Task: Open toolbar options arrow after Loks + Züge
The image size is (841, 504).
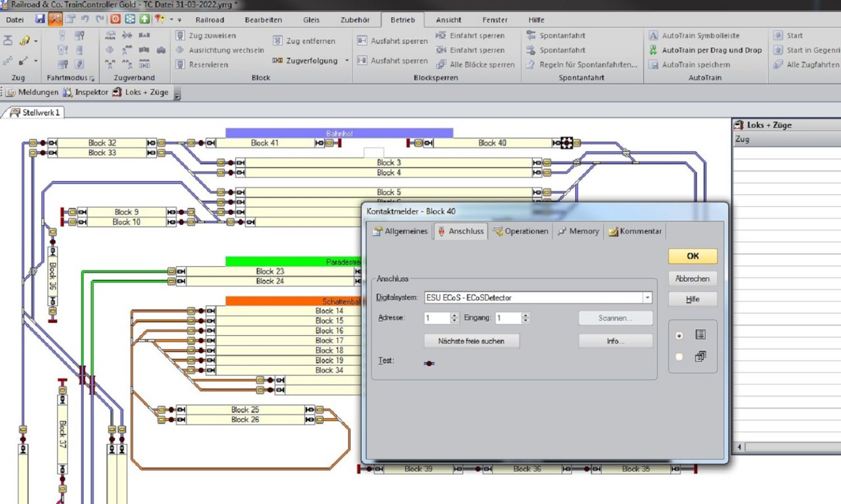Action: 178,94
